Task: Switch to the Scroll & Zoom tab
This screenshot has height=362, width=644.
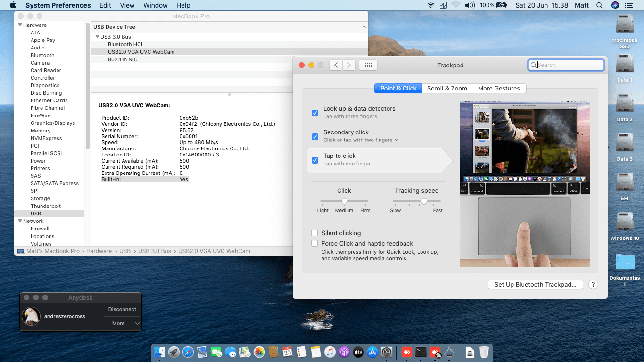Action: [447, 88]
